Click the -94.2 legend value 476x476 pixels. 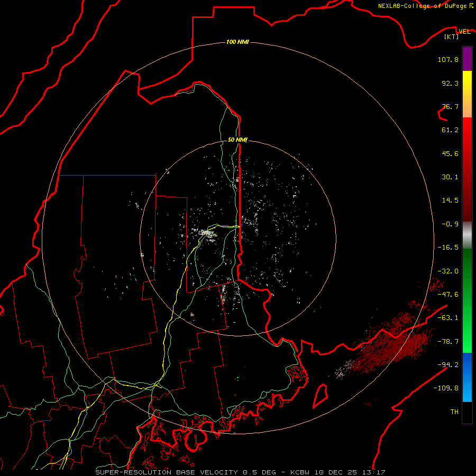pos(448,365)
